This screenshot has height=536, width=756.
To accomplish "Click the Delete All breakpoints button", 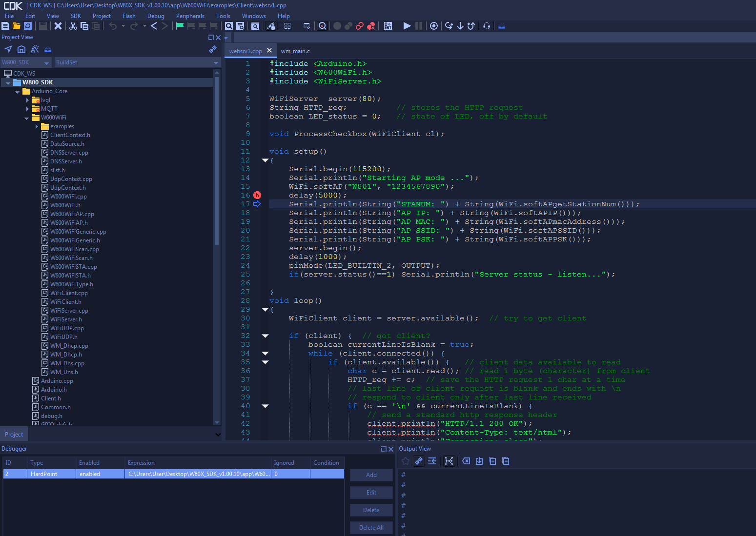I will (x=371, y=528).
